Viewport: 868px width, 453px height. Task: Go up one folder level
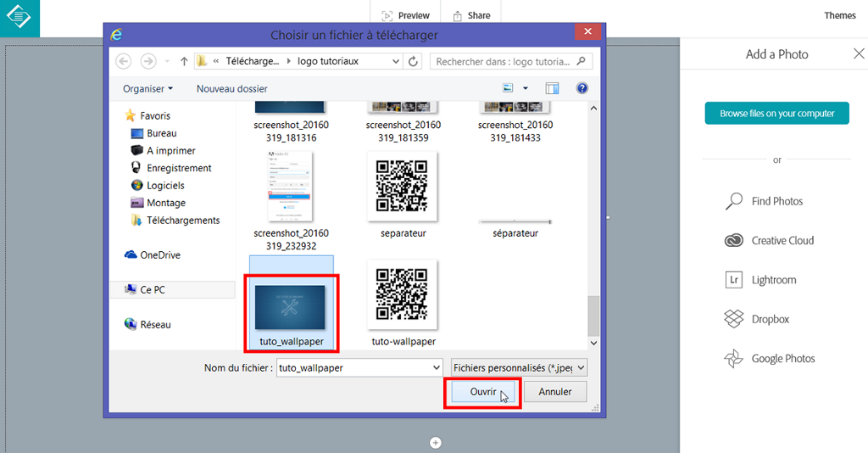pos(184,61)
